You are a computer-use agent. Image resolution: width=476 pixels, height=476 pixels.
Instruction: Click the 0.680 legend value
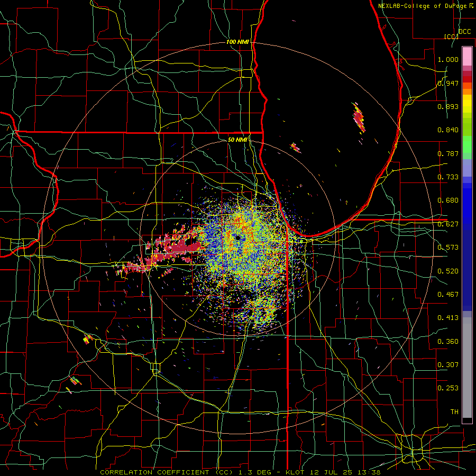448,200
